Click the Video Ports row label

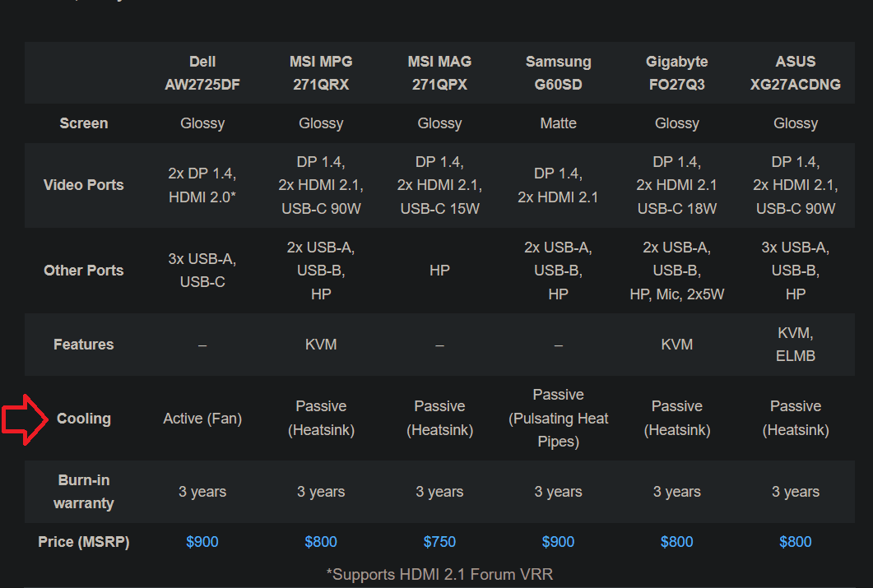point(83,185)
